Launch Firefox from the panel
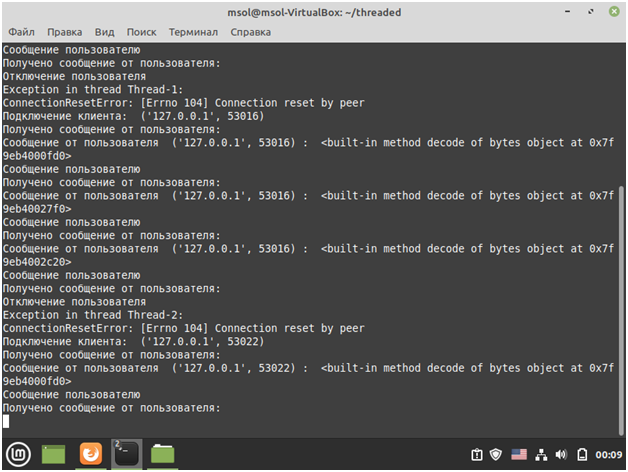 click(x=91, y=454)
